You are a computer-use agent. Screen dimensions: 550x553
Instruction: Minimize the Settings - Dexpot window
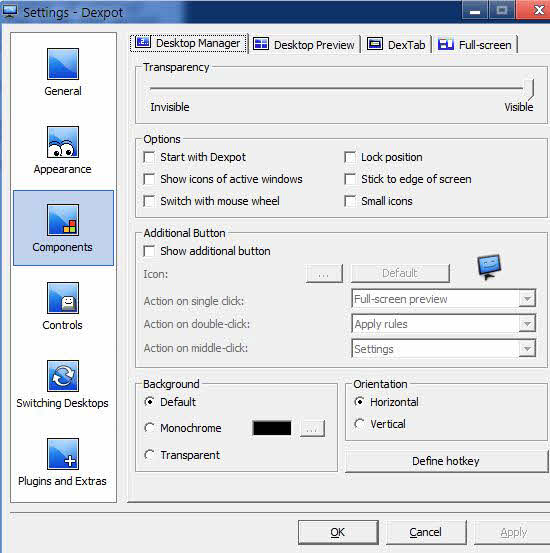(475, 11)
